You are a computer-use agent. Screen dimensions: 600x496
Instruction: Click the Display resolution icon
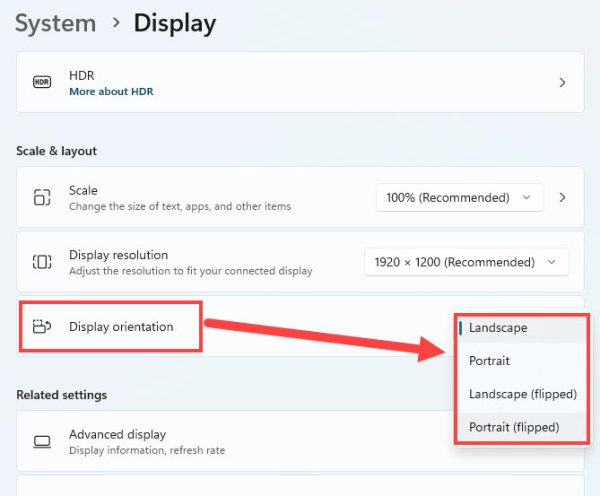42,262
